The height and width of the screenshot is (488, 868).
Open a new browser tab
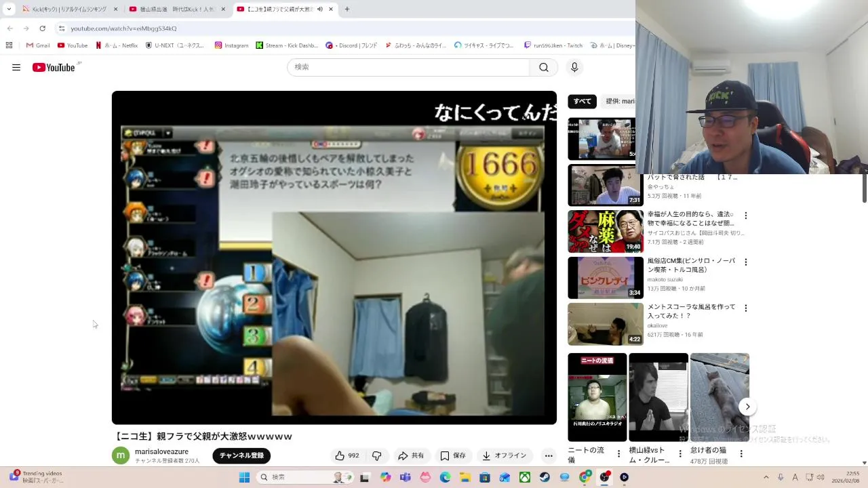(x=347, y=9)
